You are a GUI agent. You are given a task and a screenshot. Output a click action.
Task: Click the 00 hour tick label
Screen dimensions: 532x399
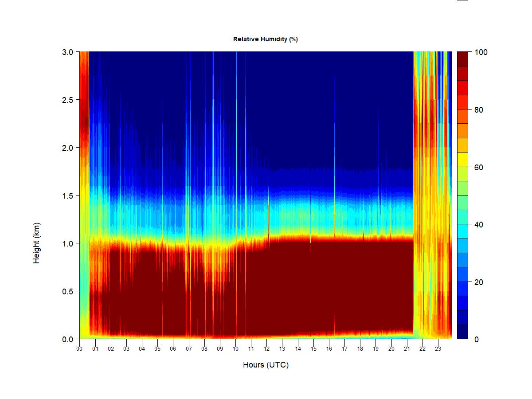(x=79, y=349)
